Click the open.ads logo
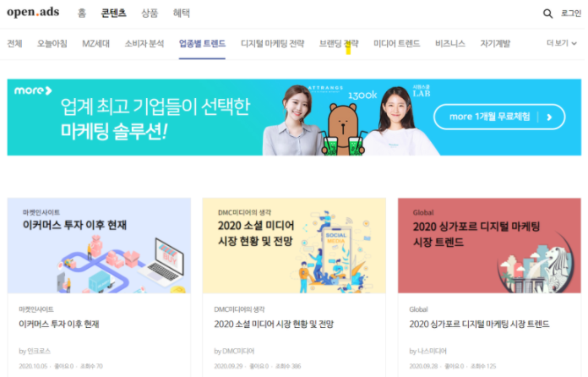This screenshot has height=377, width=588. point(33,12)
